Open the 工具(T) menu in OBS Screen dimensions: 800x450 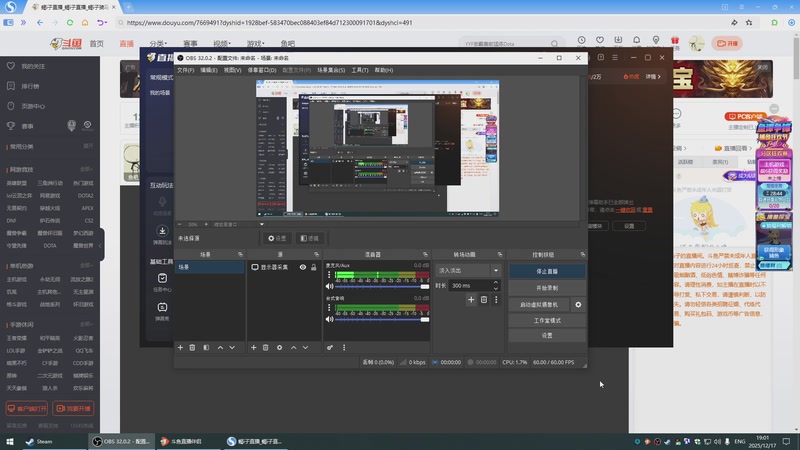pyautogui.click(x=360, y=70)
